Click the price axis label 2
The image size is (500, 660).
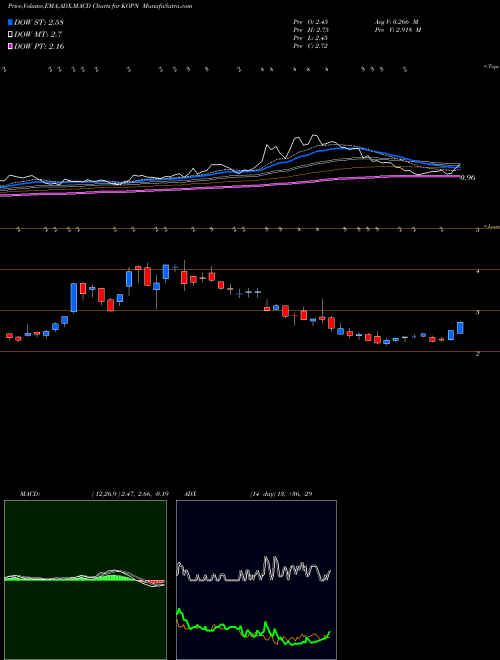click(478, 354)
